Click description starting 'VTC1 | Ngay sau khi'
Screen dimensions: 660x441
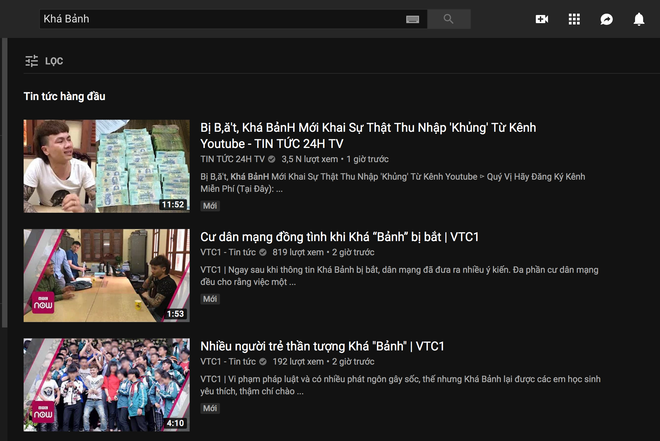(x=399, y=276)
